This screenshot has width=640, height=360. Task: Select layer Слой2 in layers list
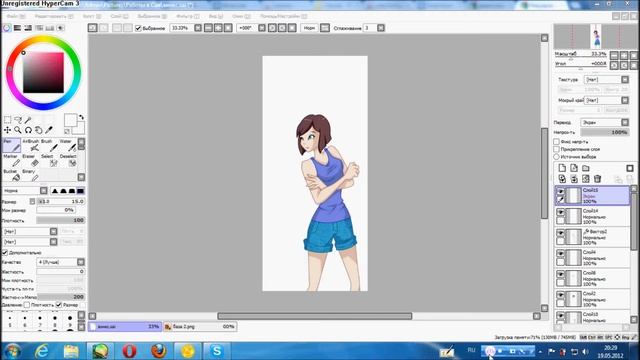pyautogui.click(x=592, y=299)
